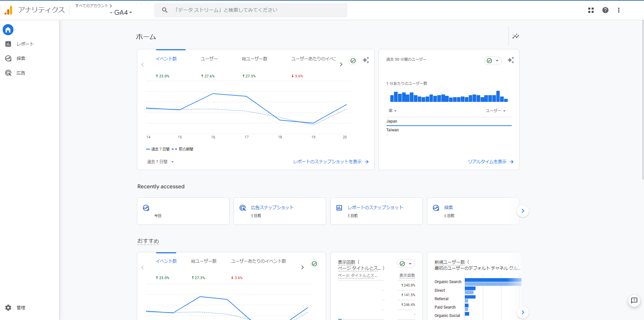Open the Home icon in sidebar
This screenshot has width=644, height=320.
tap(8, 30)
